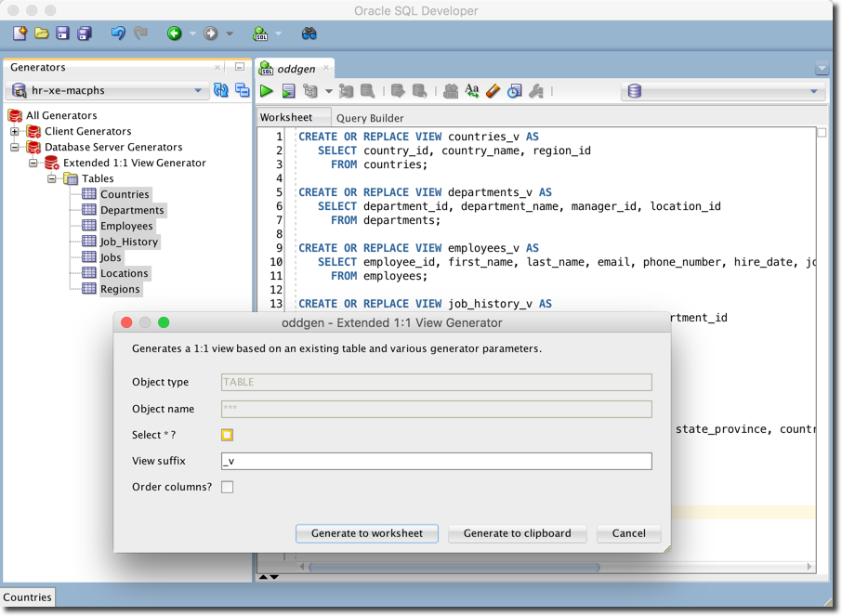Click the wrench tools icon in worksheet toolbar
The width and height of the screenshot is (842, 616).
[536, 91]
